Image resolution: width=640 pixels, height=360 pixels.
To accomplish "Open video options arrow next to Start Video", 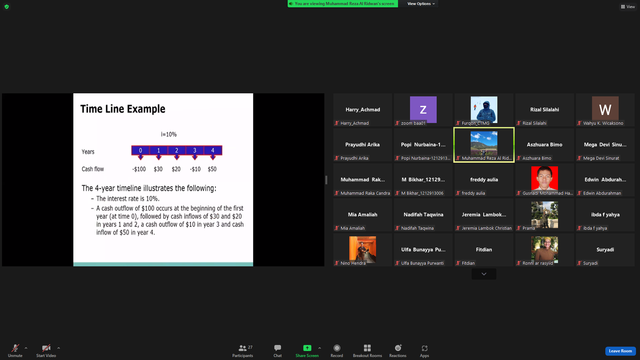I will (x=58, y=348).
